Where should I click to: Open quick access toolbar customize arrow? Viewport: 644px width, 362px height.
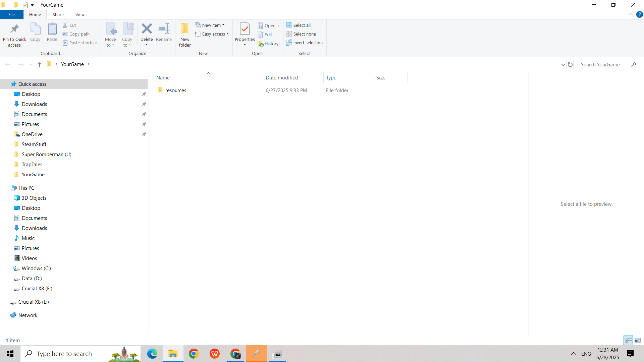point(33,5)
